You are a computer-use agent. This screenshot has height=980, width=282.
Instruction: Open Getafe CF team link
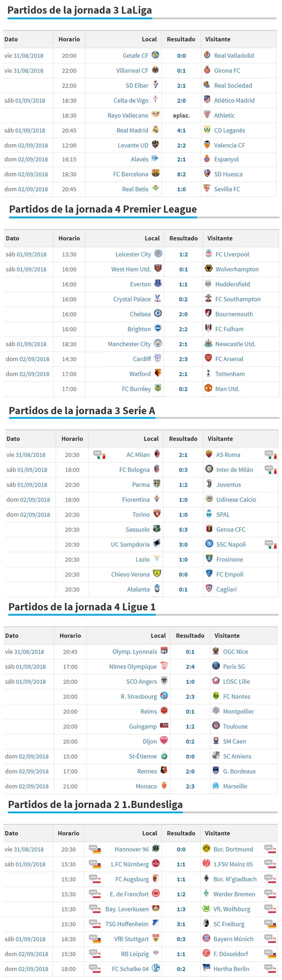click(x=135, y=55)
